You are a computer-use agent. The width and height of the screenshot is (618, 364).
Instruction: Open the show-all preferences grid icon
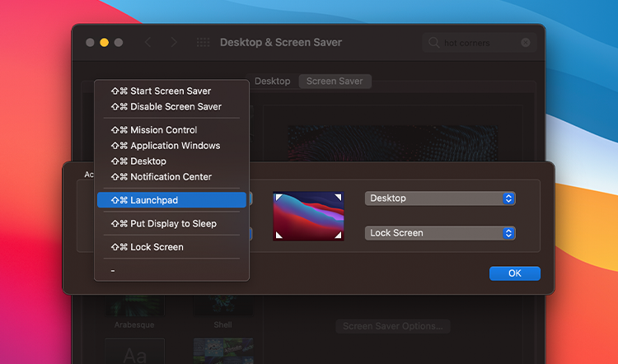203,42
